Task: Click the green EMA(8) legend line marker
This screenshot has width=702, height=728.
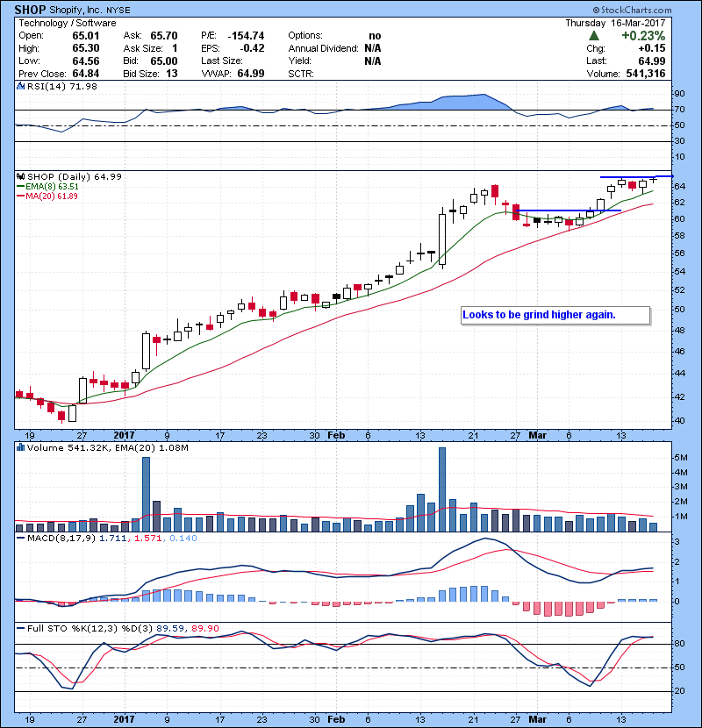Action: click(21, 186)
